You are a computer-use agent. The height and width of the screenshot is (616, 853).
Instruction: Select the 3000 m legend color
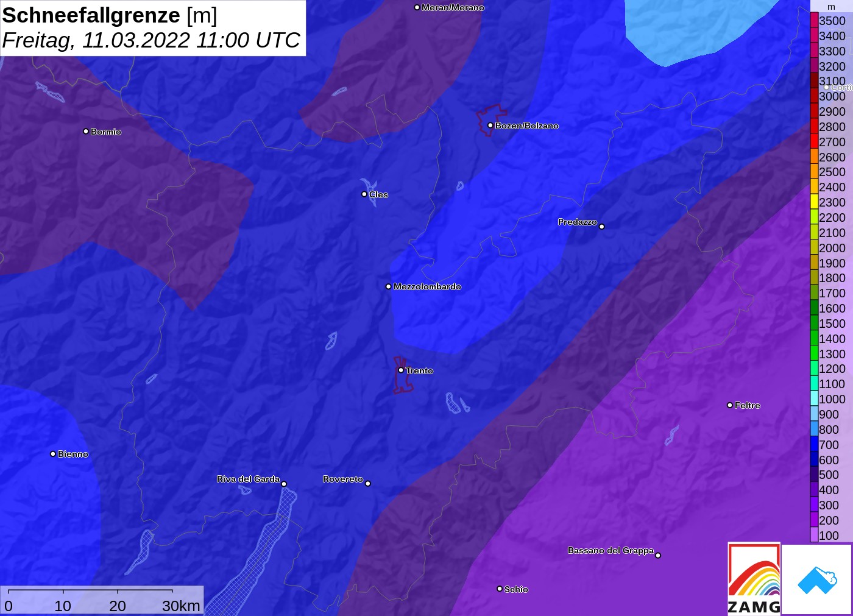(x=814, y=96)
